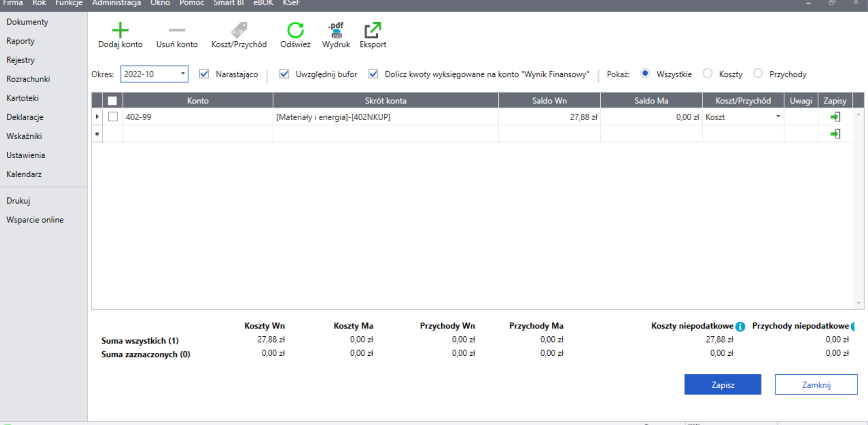868x425 pixels.
Task: Toggle the Dolicz kwoty wyksięgowane checkbox
Action: coord(373,74)
